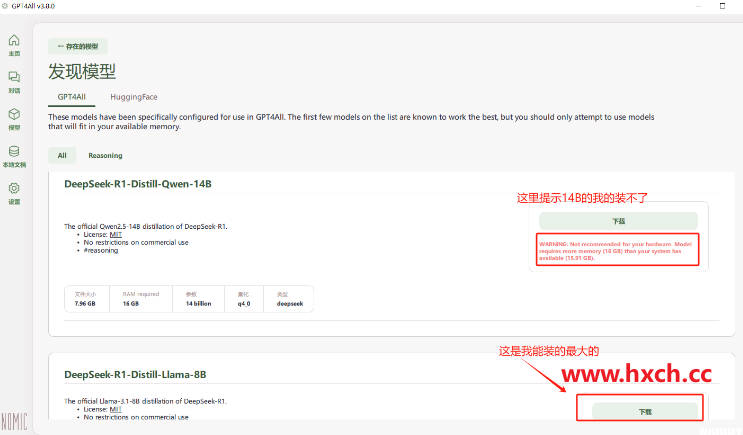Image resolution: width=743 pixels, height=435 pixels.
Task: Click the DeepSeek-R1-Distill-Llama-8B title
Action: tap(135, 374)
